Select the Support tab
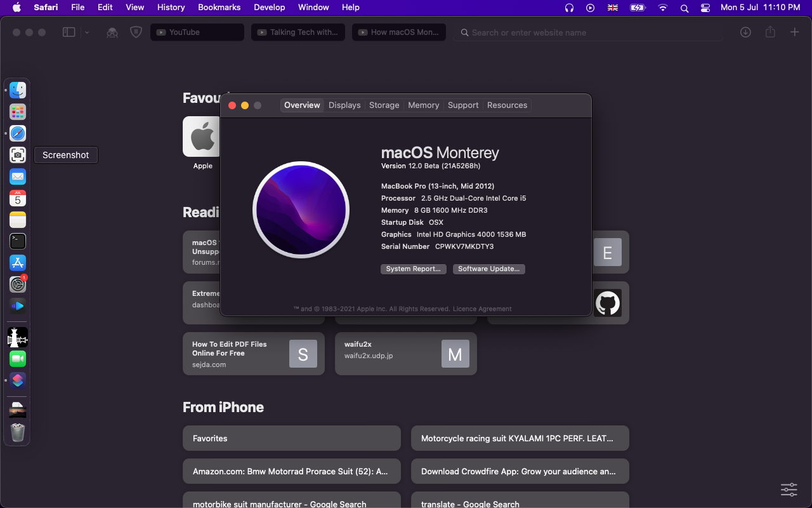Viewport: 812px width, 508px height. (x=463, y=105)
